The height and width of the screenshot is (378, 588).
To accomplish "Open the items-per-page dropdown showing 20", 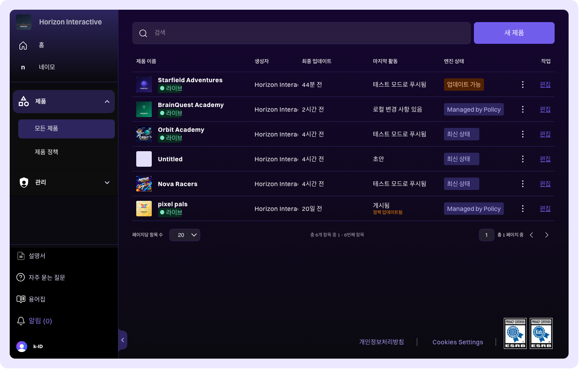I will (x=185, y=235).
